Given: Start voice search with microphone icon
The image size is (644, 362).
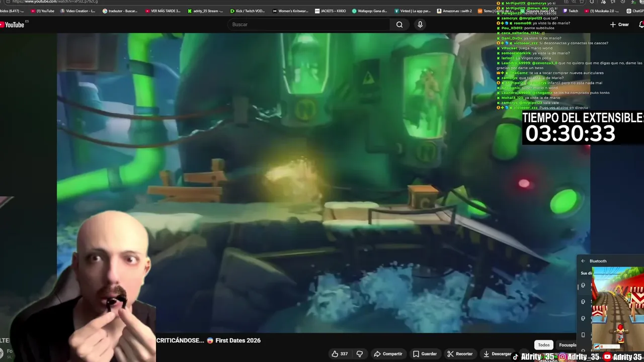Looking at the screenshot, I should 420,25.
